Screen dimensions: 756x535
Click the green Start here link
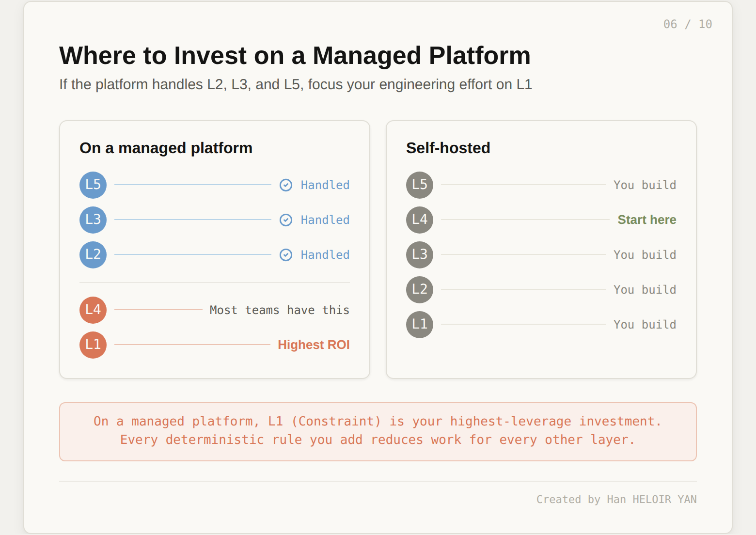pos(646,220)
